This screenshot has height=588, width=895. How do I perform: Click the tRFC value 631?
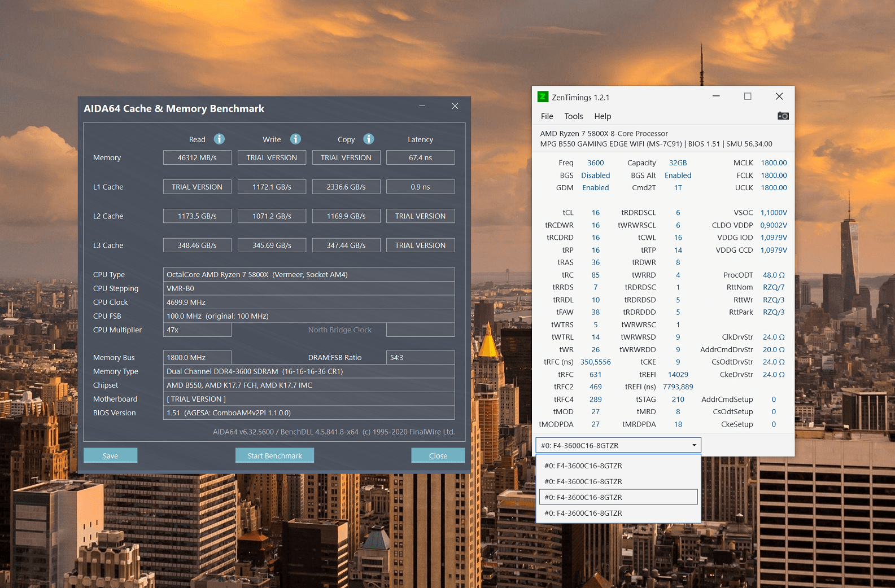(x=596, y=375)
